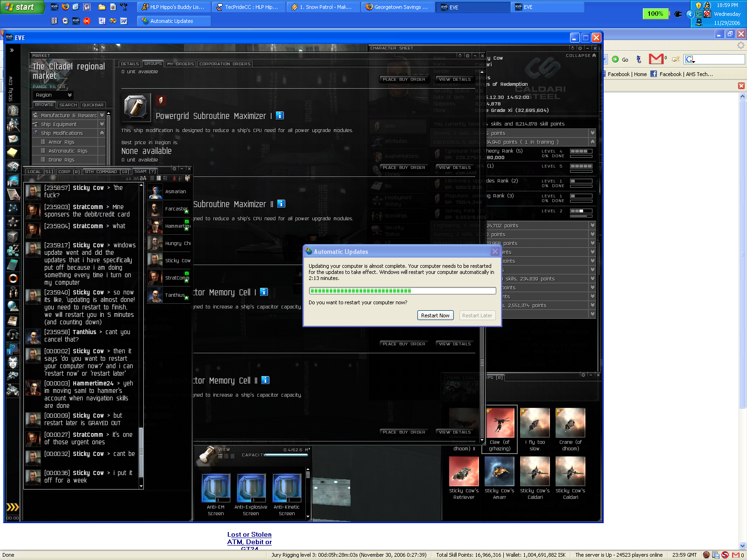Collapse the Ship Modifications market group
Viewport: 747px width, 560px height.
pyautogui.click(x=102, y=133)
